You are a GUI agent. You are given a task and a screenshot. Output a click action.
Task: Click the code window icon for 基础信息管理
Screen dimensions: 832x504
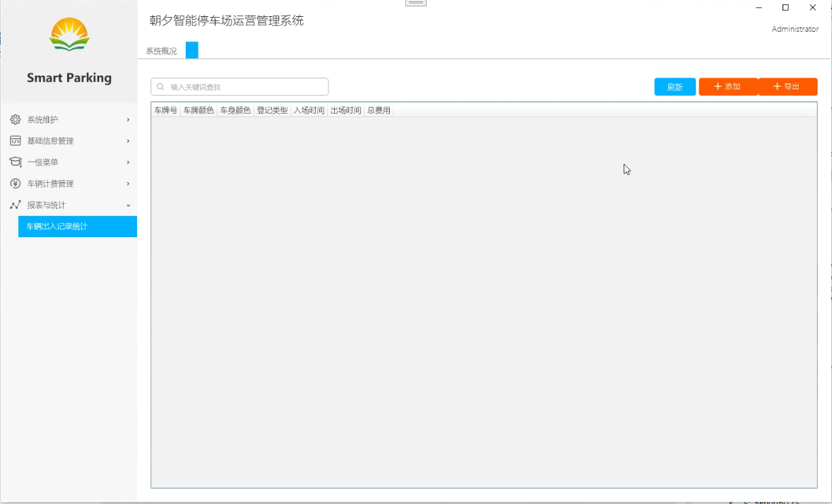pyautogui.click(x=16, y=140)
